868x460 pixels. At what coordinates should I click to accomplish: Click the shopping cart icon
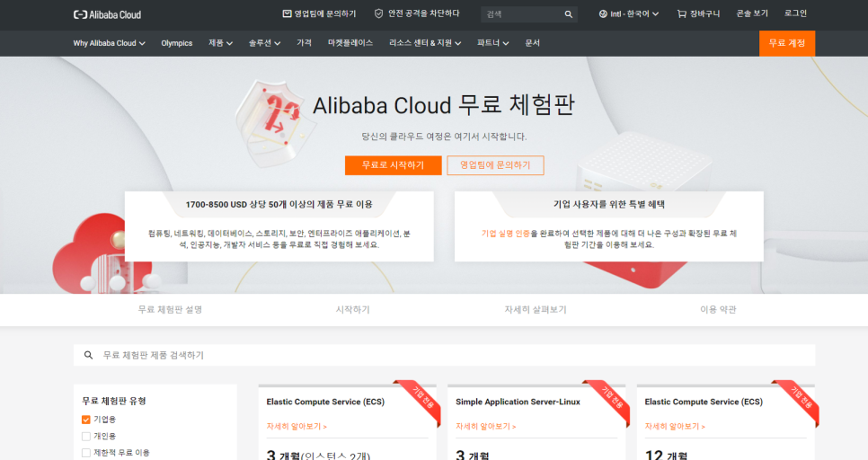coord(681,14)
